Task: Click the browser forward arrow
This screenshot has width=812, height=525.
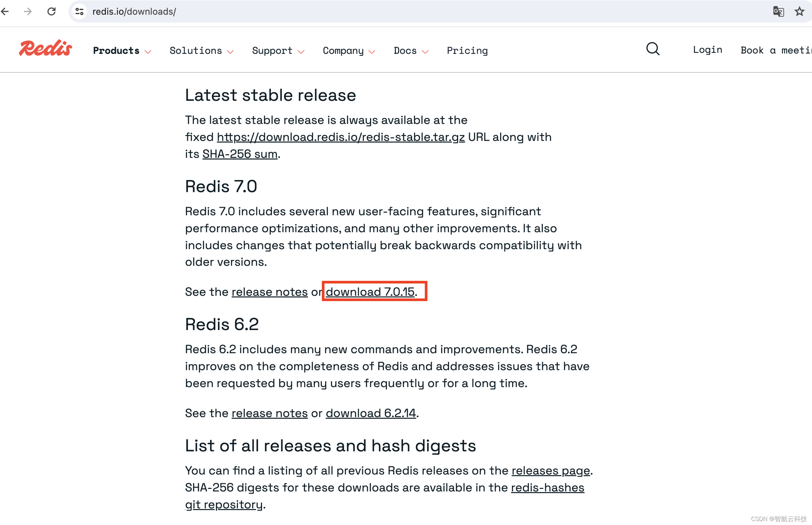Action: (28, 12)
